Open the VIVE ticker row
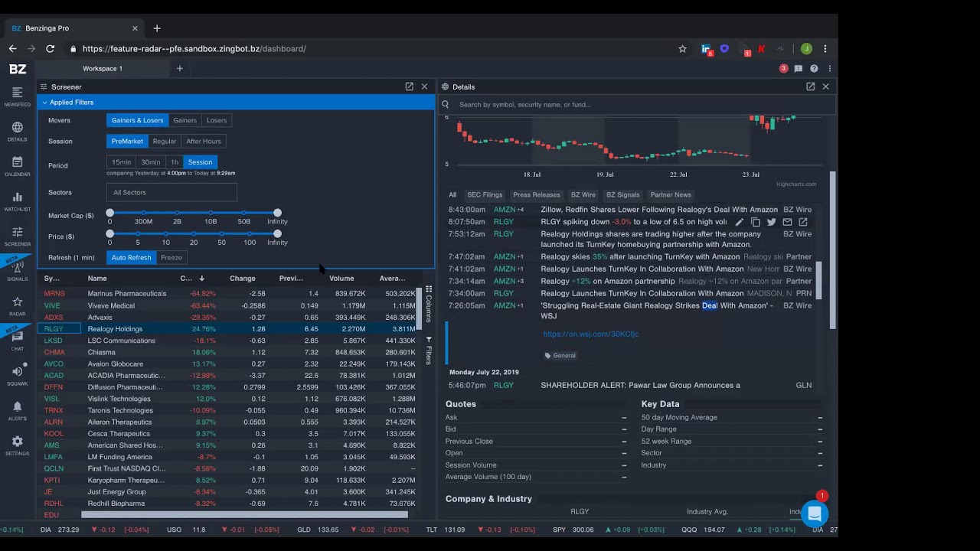 click(230, 305)
